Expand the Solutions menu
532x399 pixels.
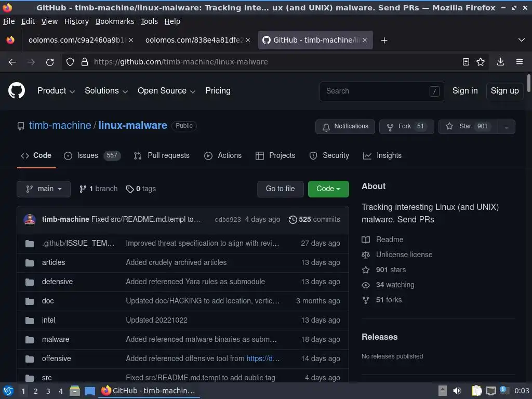[106, 91]
